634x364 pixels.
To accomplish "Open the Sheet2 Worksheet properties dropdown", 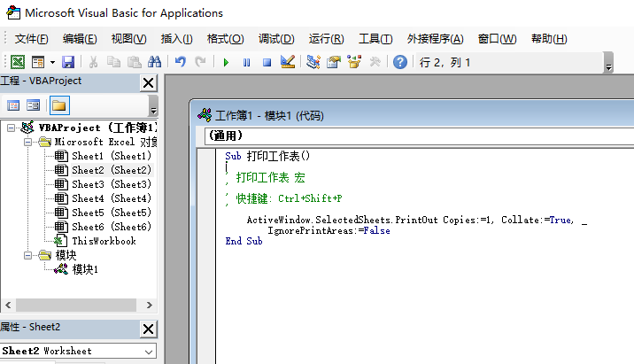I will click(x=148, y=351).
